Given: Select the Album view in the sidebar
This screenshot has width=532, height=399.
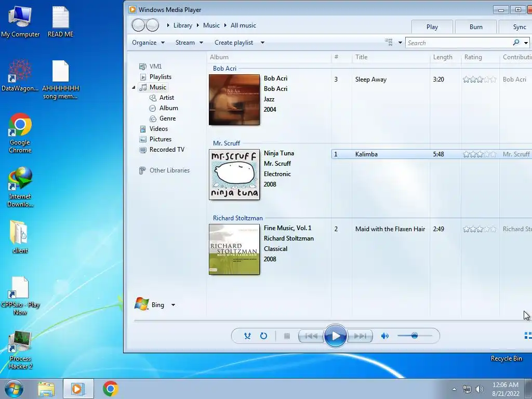Looking at the screenshot, I should (x=164, y=108).
